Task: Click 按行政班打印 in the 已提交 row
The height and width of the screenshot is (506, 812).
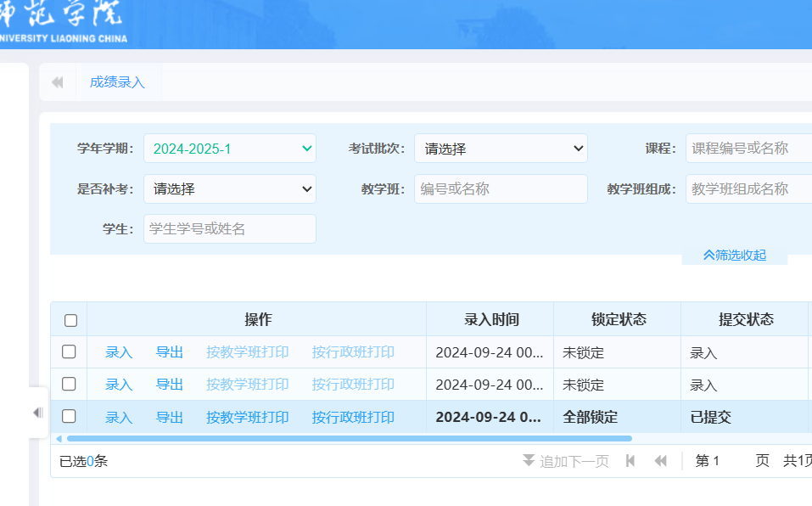Action: [x=353, y=418]
